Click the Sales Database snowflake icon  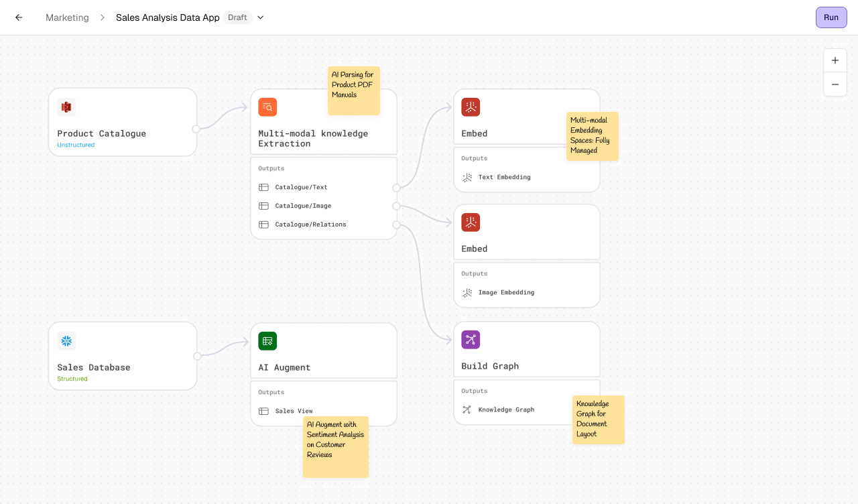(x=66, y=340)
